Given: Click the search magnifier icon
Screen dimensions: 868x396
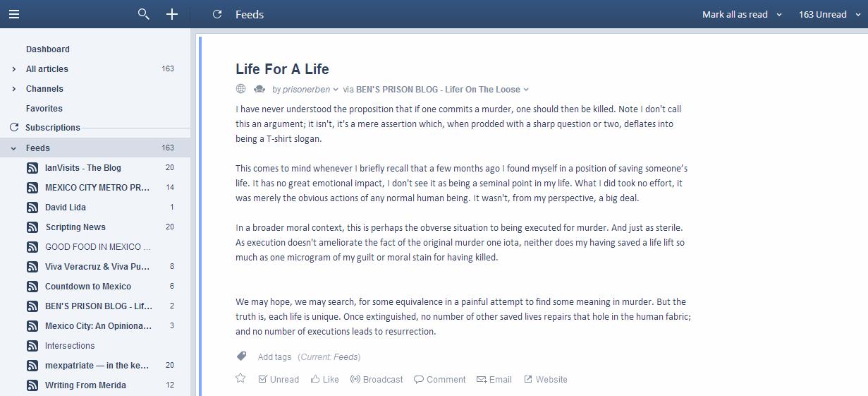Looking at the screenshot, I should click(x=144, y=14).
